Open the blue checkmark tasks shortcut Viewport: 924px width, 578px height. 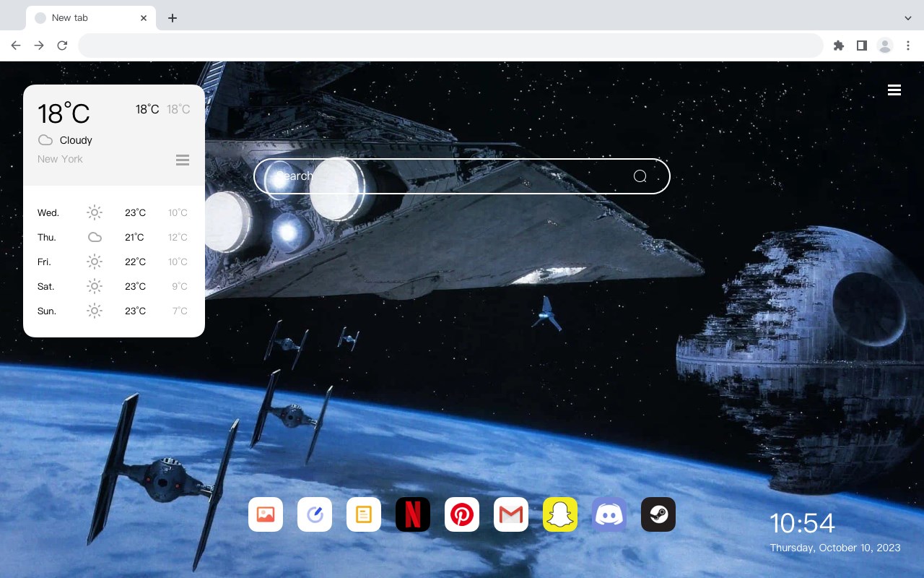coord(315,514)
